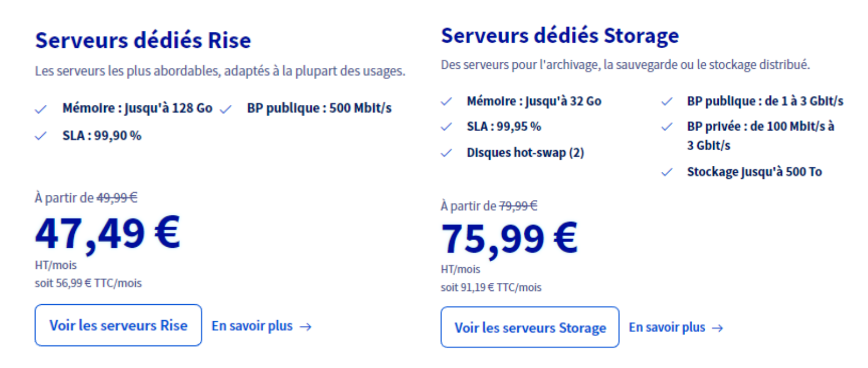
Task: Open Voir les serveurs Storage
Action: coord(530,327)
